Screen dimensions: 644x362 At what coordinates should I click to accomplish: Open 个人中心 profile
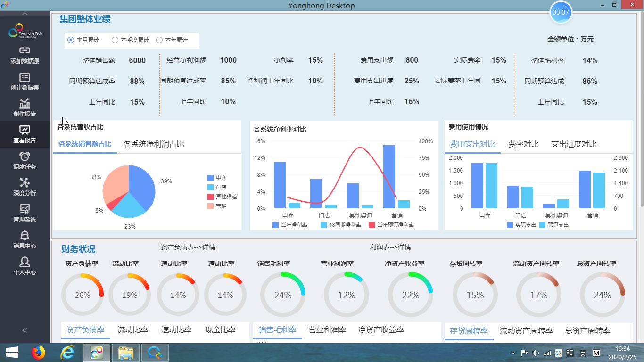pos(25,266)
